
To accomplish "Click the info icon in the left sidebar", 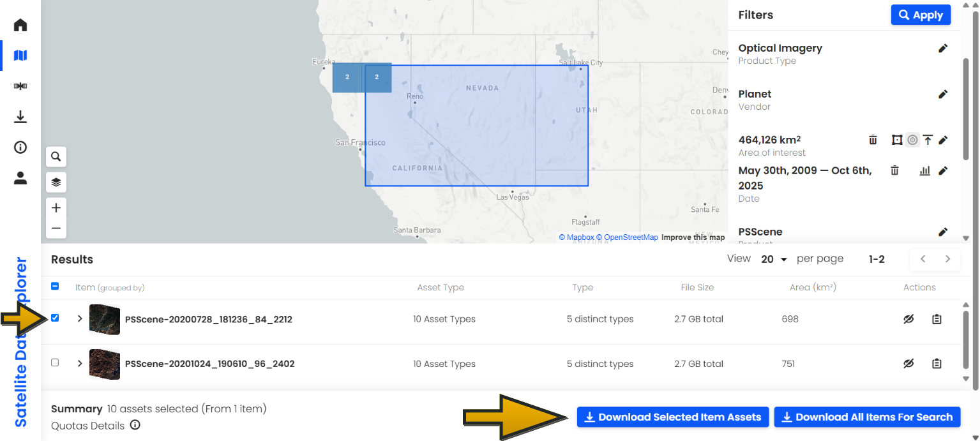I will tap(20, 147).
